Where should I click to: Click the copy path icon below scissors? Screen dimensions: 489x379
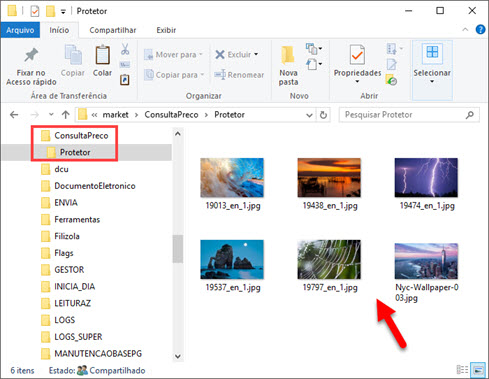(x=125, y=64)
